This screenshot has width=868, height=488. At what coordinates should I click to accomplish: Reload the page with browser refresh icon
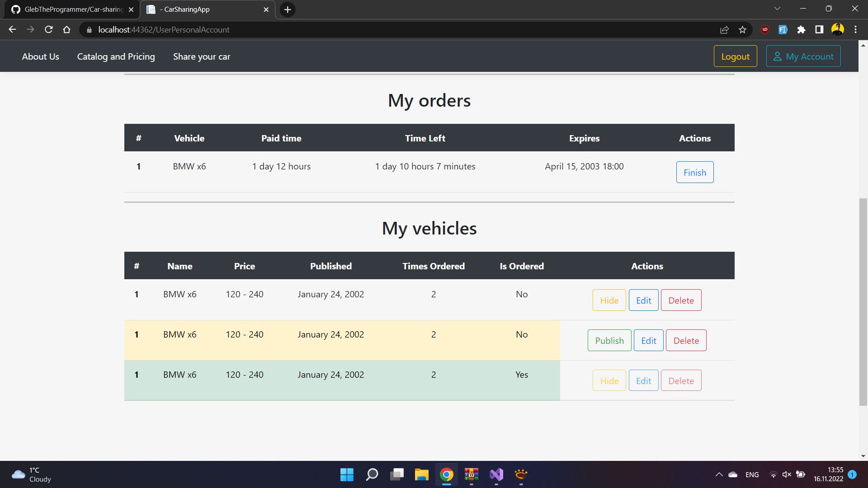pos(49,30)
